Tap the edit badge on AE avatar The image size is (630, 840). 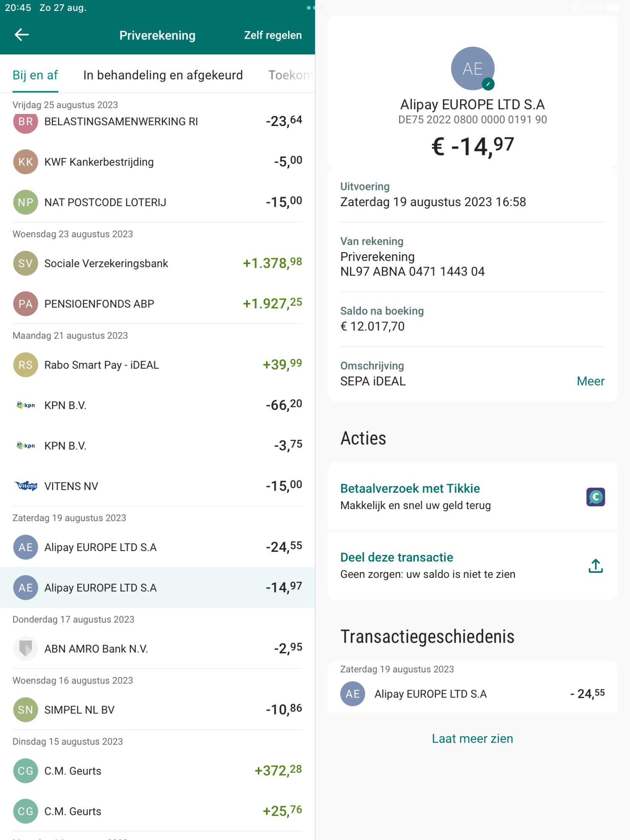pos(488,84)
